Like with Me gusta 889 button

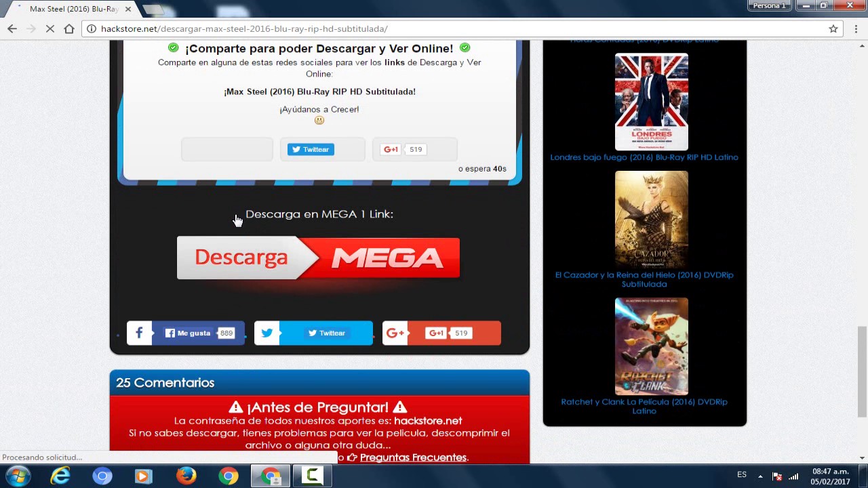(198, 333)
